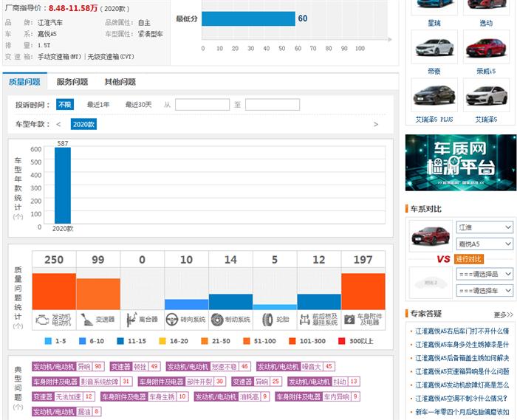
Task: Open the 车质网检测平台 banner ad
Action: tap(461, 162)
